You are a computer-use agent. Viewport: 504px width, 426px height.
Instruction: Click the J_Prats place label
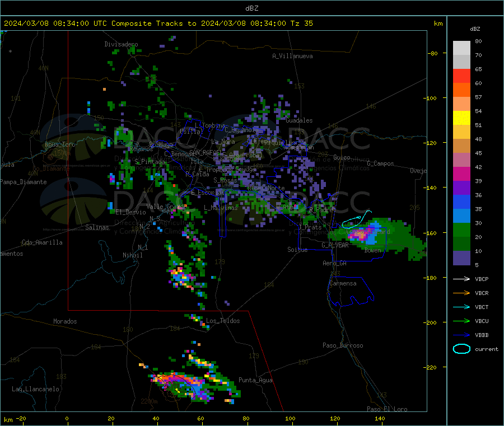point(310,227)
